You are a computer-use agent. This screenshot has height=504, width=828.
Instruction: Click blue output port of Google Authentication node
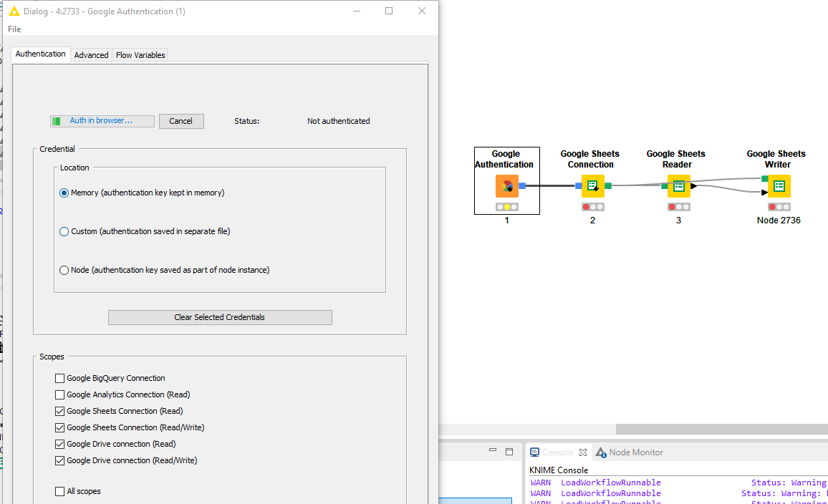522,185
